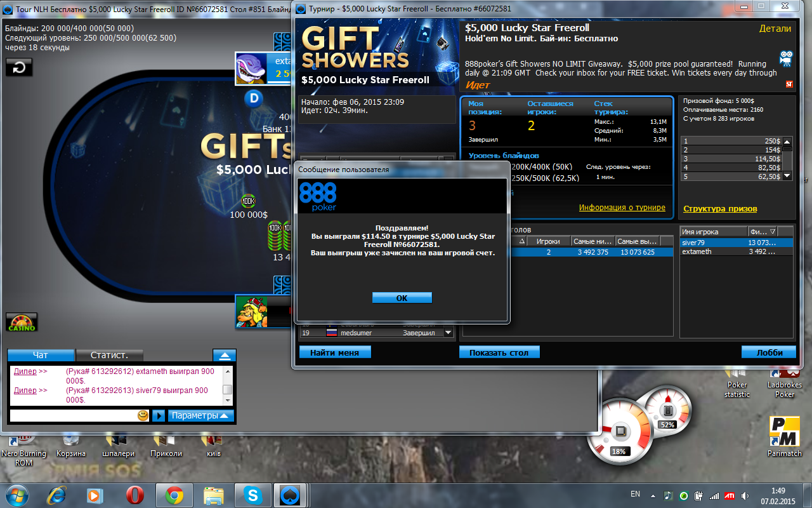Click the memory usage gauge gadget
Image resolution: width=812 pixels, height=508 pixels.
(x=667, y=411)
